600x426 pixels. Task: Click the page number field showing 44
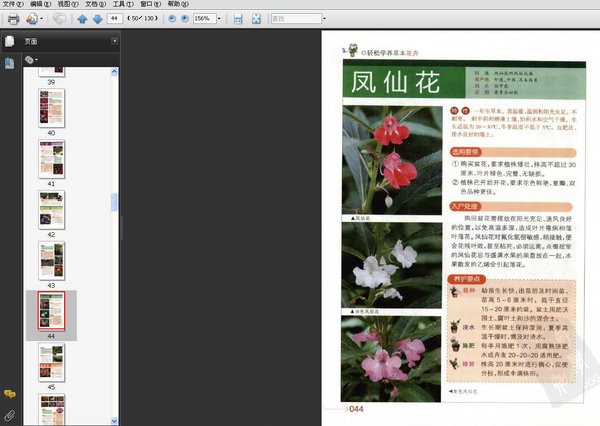coord(116,19)
